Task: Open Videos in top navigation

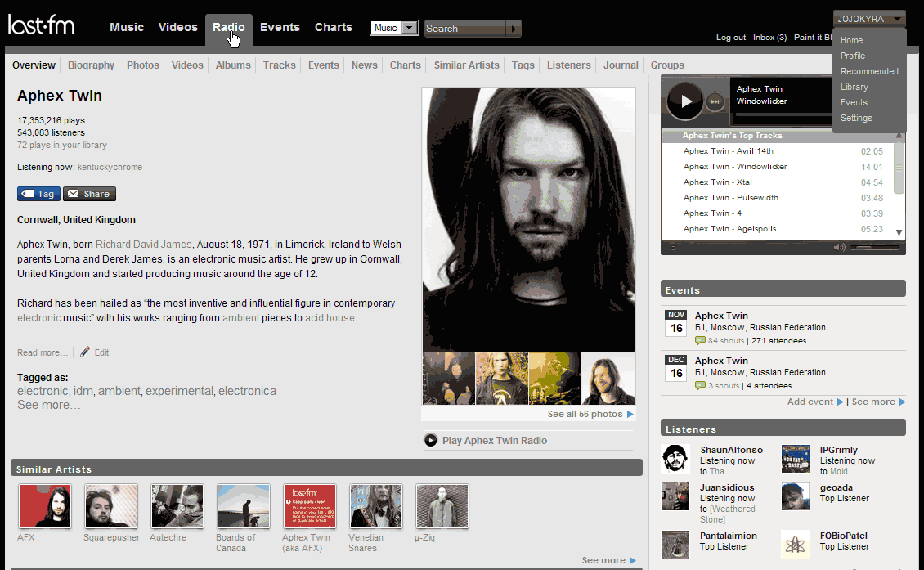Action: pyautogui.click(x=178, y=27)
